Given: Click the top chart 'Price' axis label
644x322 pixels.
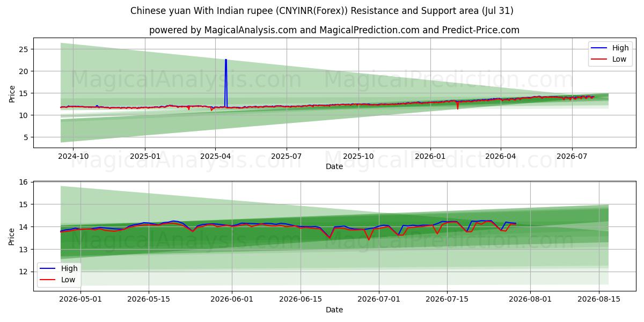Looking at the screenshot, I should pos(12,93).
